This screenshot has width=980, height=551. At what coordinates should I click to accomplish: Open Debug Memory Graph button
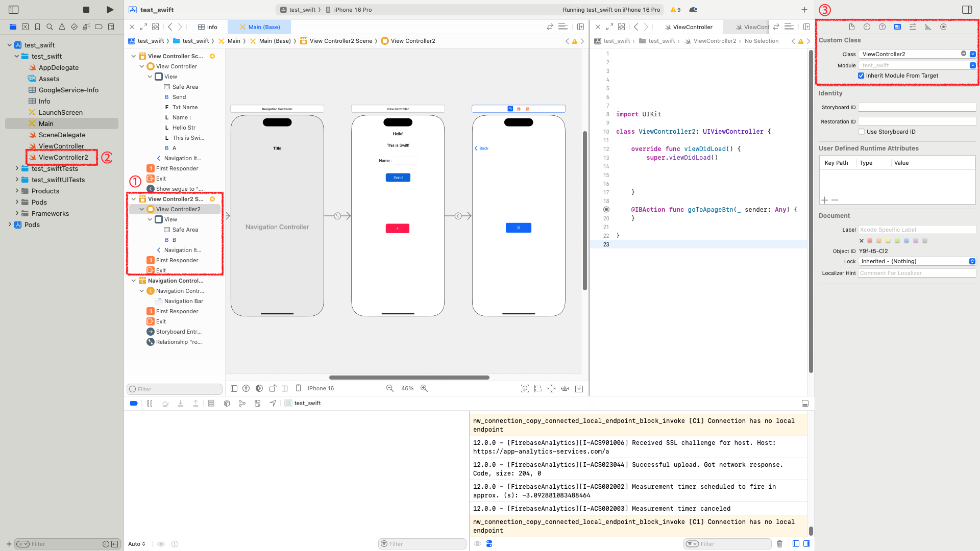point(242,403)
